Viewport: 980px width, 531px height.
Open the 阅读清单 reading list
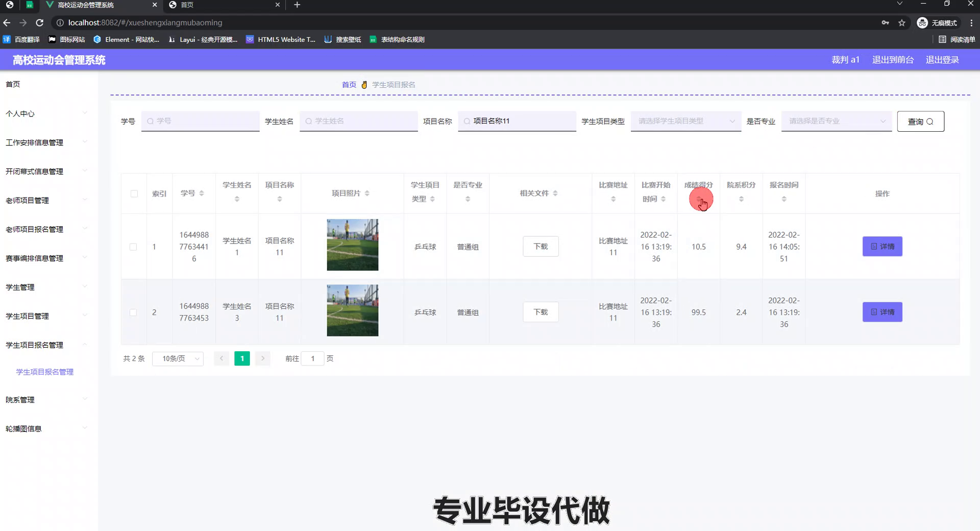(x=957, y=39)
